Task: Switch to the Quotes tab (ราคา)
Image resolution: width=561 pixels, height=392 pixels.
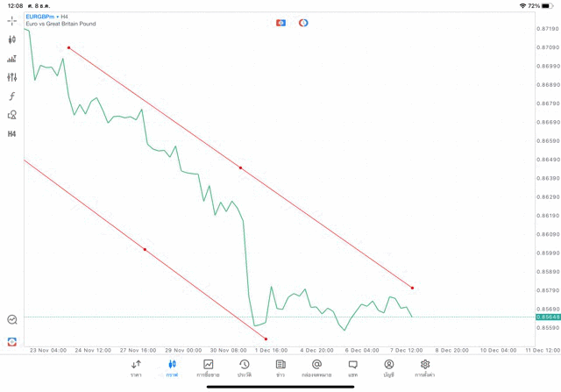Action: pos(136,367)
